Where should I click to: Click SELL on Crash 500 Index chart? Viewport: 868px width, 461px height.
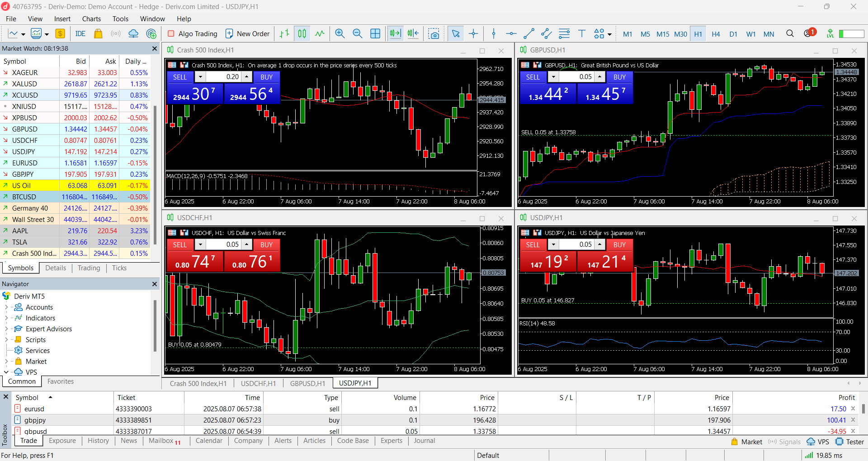tap(180, 77)
